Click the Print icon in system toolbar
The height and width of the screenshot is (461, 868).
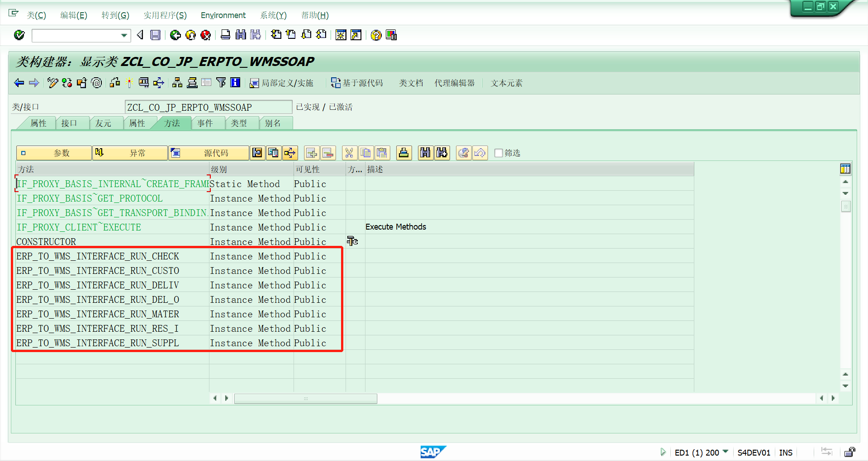coord(225,35)
